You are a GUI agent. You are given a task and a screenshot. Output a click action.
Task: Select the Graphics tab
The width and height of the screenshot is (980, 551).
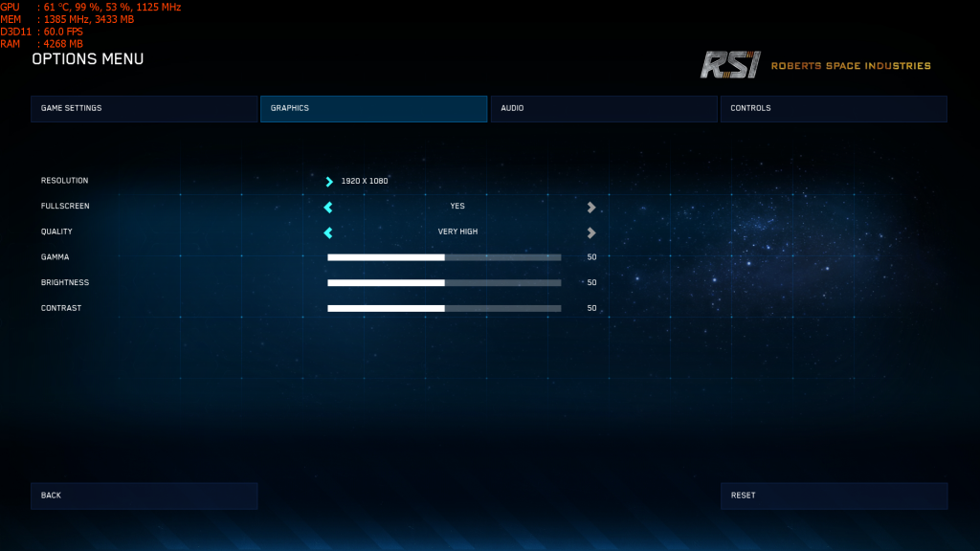(373, 109)
